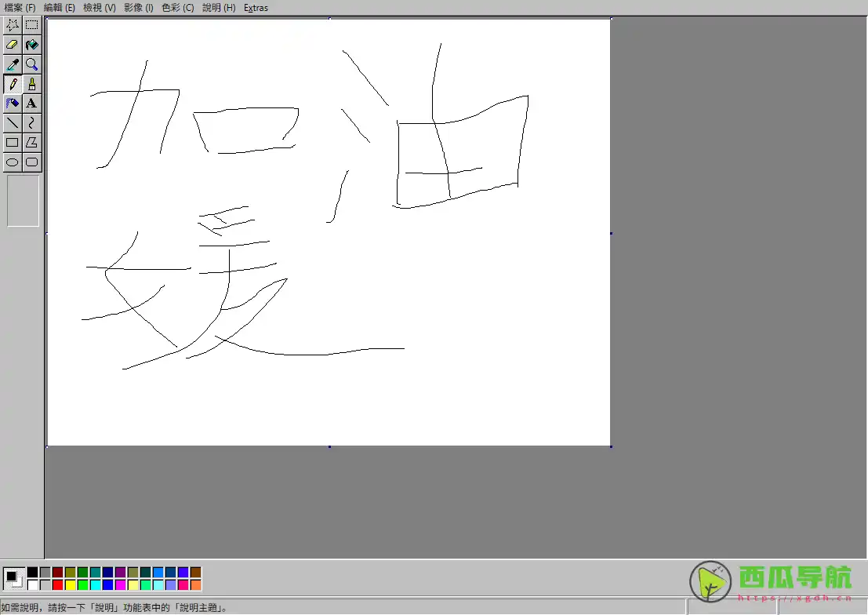
Task: Select the spring green mint swatch
Action: [146, 585]
